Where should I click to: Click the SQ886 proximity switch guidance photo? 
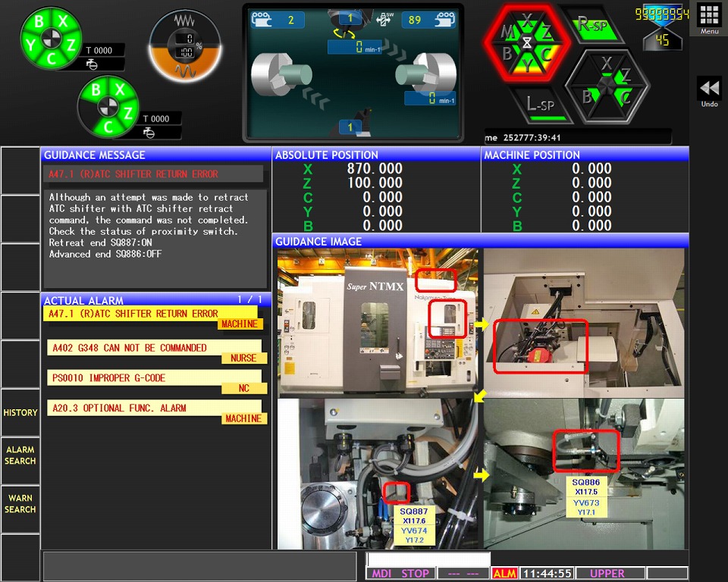point(584,474)
